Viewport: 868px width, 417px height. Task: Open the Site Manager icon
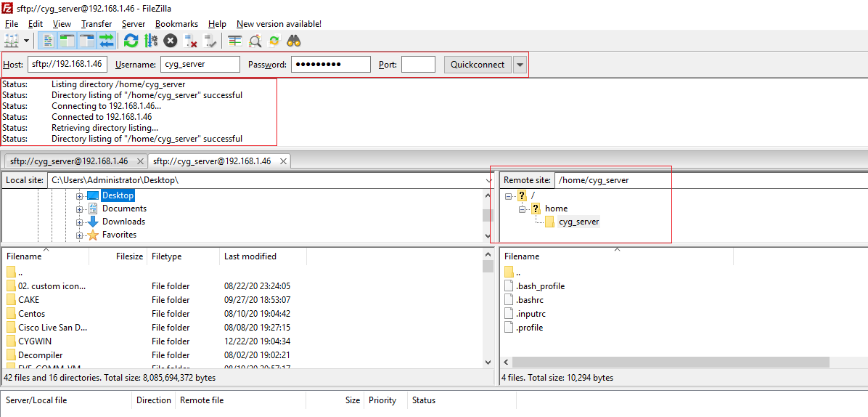point(11,41)
